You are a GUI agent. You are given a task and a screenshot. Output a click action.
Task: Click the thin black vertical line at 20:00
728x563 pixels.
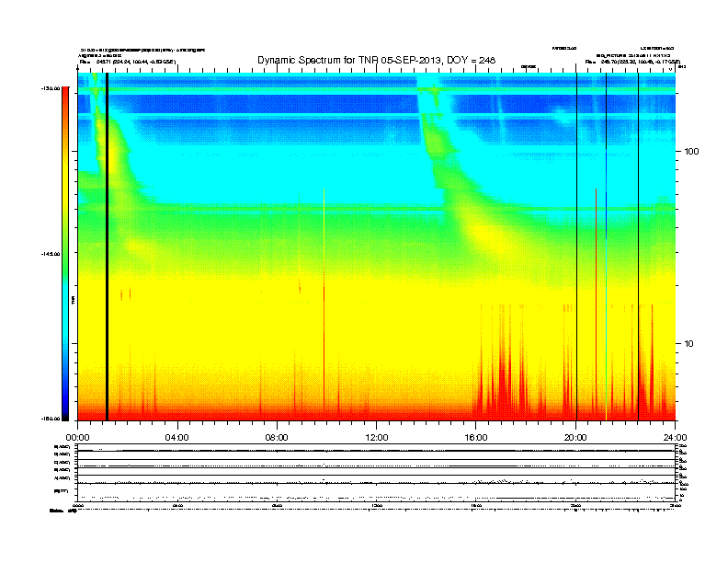[x=576, y=247]
